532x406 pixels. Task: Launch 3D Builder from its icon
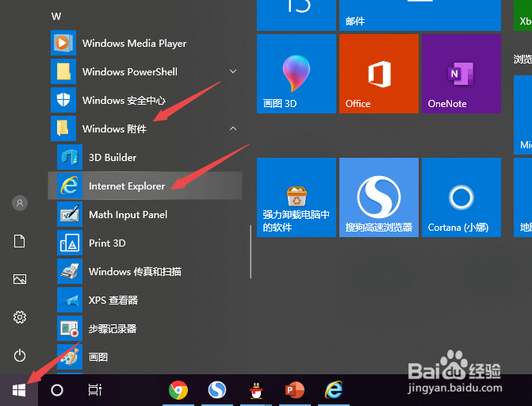pos(70,157)
